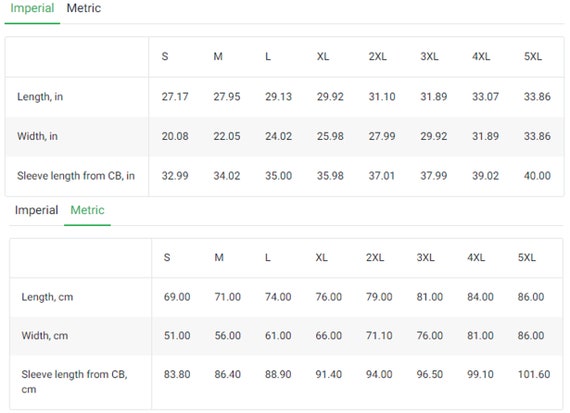Click the 24.02 width value for size L
Image resolution: width=570 pixels, height=413 pixels.
(278, 136)
